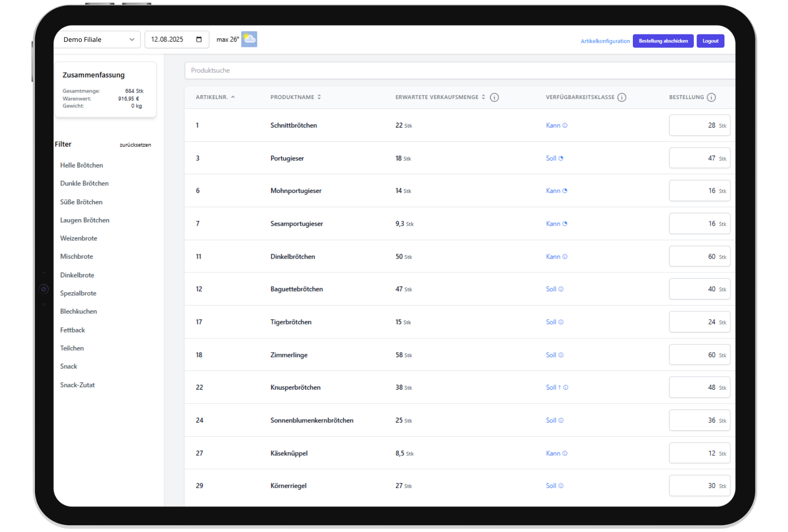This screenshot has height=532, width=788.
Task: Filter by Snack-Zutat category
Action: [x=77, y=385]
